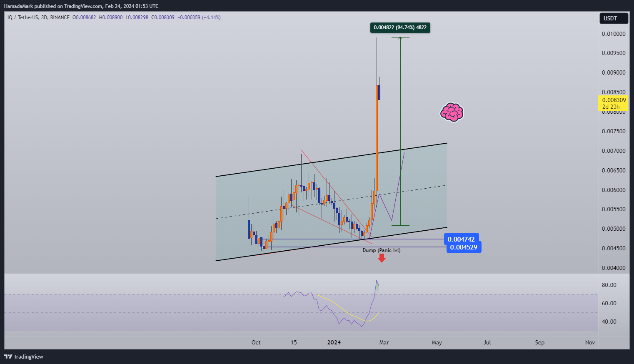Viewport: 634px width, 364px height.
Task: Click the Oct time axis label
Action: pyautogui.click(x=256, y=342)
